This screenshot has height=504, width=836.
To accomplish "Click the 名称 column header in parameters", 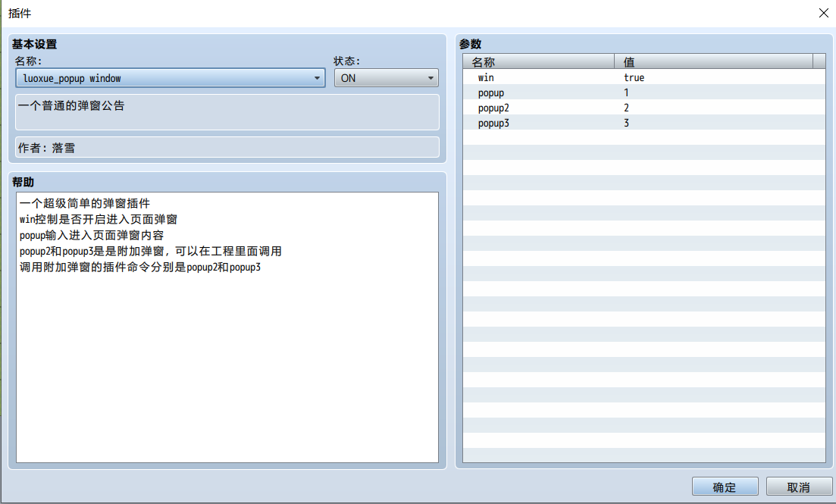I will tap(538, 62).
